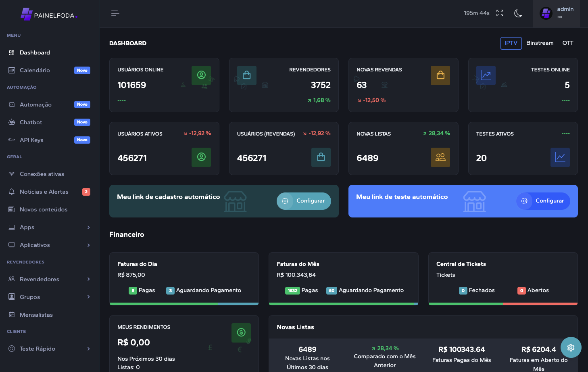
Task: Open Noticias e Alertas page
Action: click(44, 192)
